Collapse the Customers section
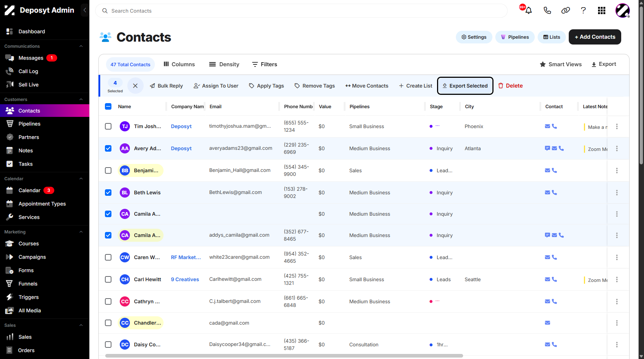Screen dimensions: 644x359 [x=81, y=100]
